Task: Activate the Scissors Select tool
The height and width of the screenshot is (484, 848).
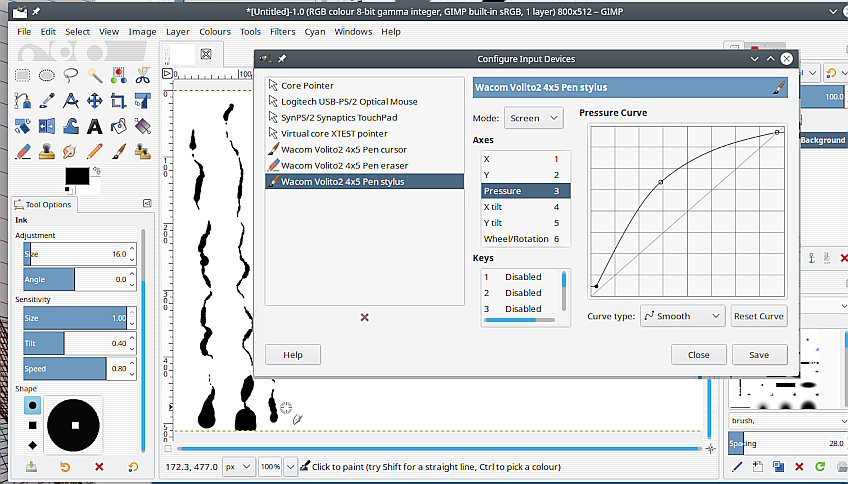Action: click(143, 75)
